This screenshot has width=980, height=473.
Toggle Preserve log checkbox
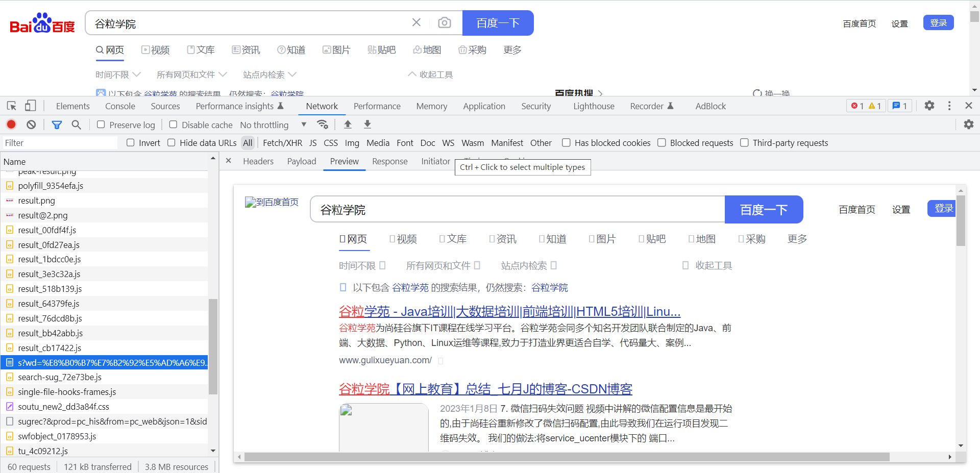point(101,125)
